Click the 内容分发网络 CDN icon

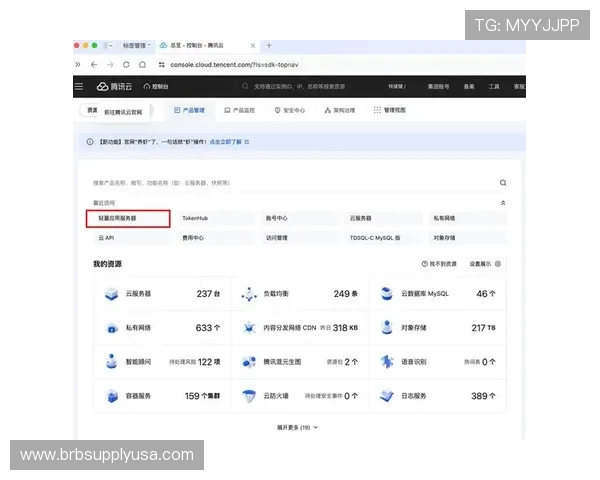tap(249, 328)
